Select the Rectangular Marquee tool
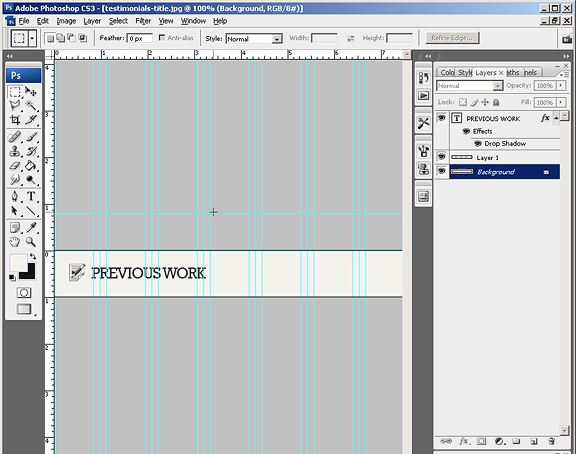 click(x=15, y=91)
